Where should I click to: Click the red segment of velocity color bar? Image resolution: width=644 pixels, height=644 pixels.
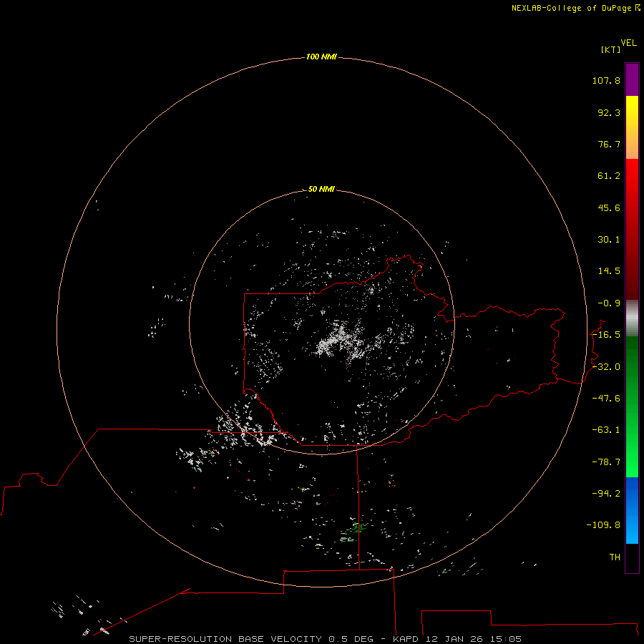coord(632,229)
